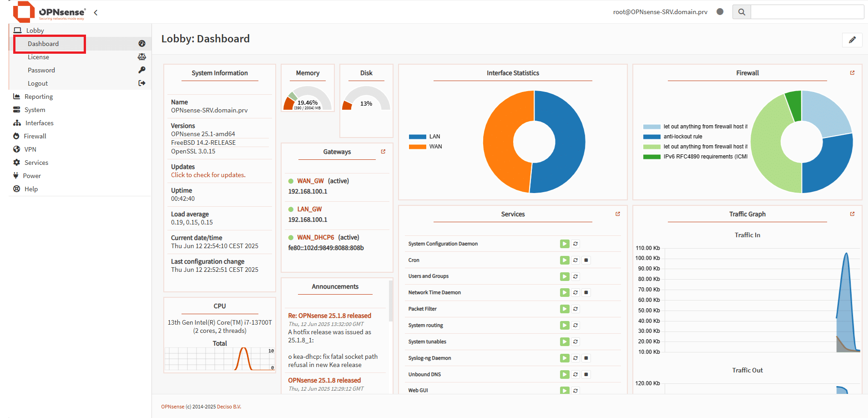Click the pencil edit dashboard button

[x=852, y=40]
